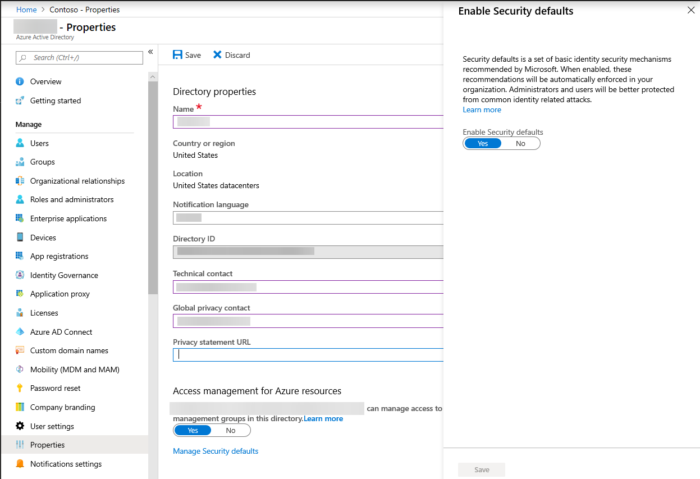Open Password reset key icon
The width and height of the screenshot is (700, 479).
(x=20, y=388)
